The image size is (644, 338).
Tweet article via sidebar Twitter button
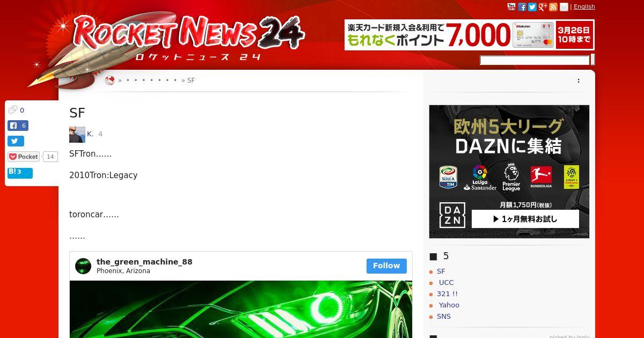click(16, 141)
